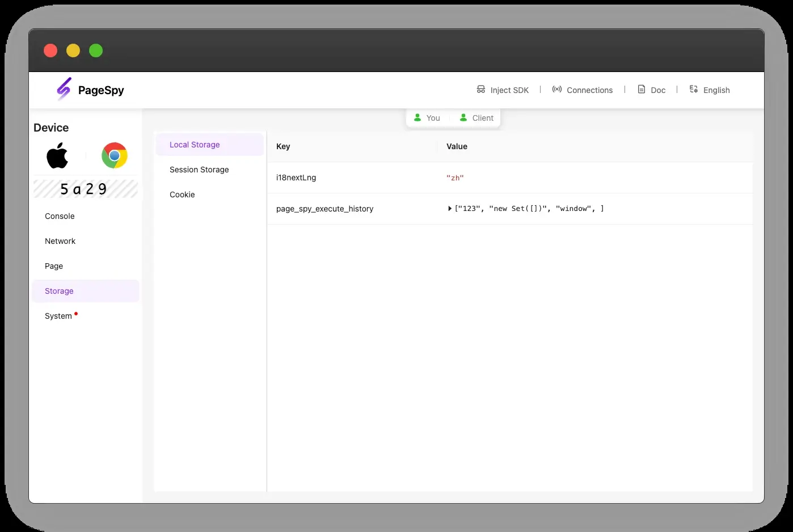Image resolution: width=793 pixels, height=532 pixels.
Task: Open Inject SDK link
Action: tap(503, 90)
